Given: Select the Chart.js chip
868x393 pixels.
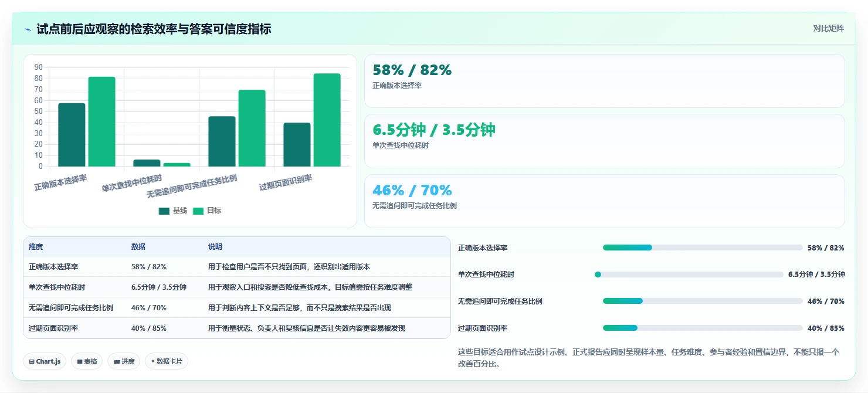Looking at the screenshot, I should 45,361.
